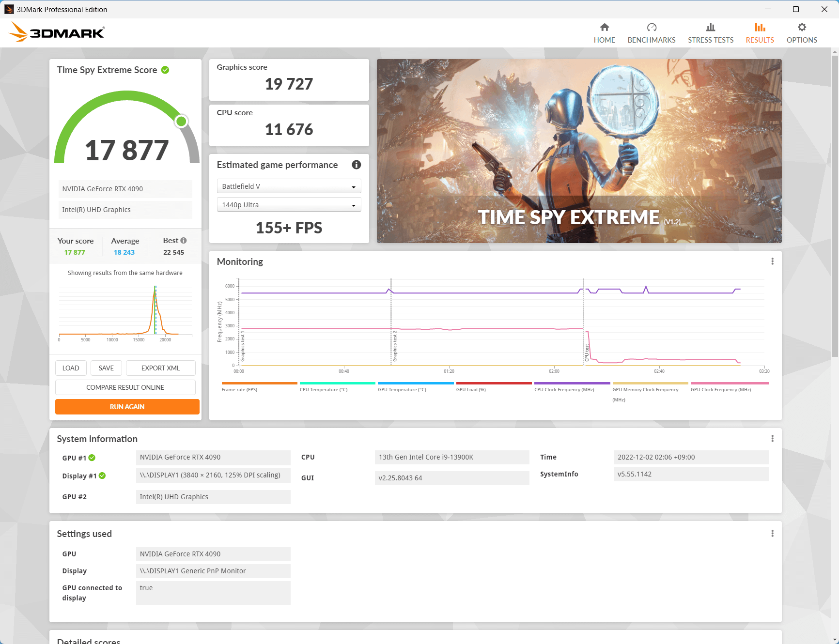The width and height of the screenshot is (839, 644).
Task: Click the scrollbar down arrow
Action: tap(835, 640)
